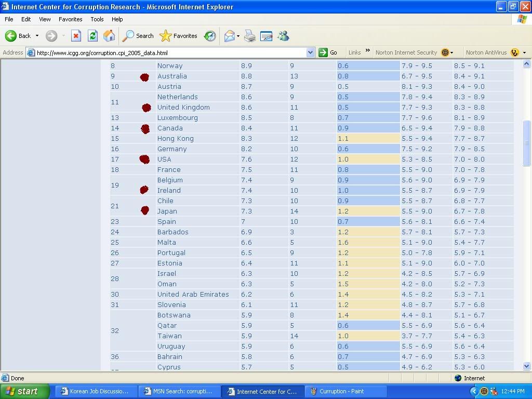Open the Norton Internet Security dropdown

(451, 52)
